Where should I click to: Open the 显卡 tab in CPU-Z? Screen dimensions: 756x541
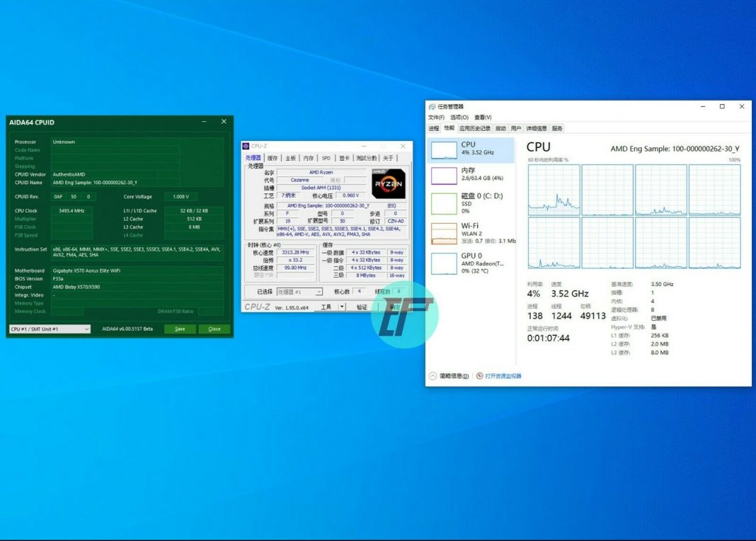(x=344, y=158)
